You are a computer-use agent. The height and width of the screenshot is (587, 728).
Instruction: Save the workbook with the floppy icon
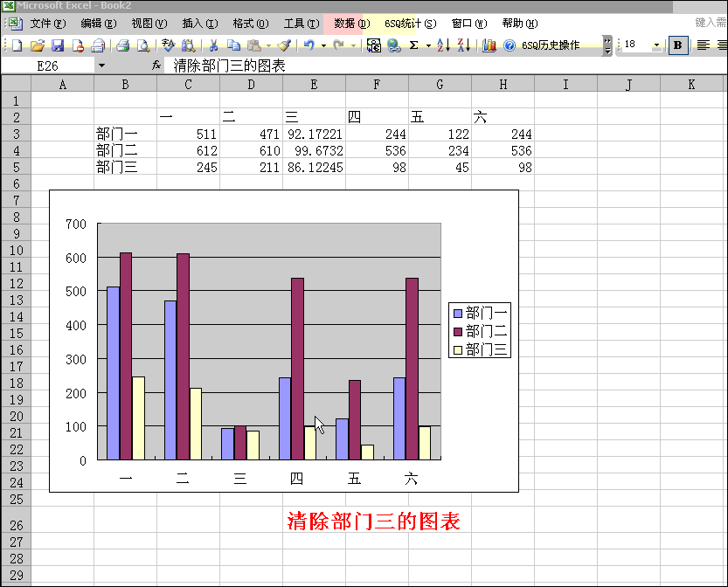pyautogui.click(x=58, y=45)
